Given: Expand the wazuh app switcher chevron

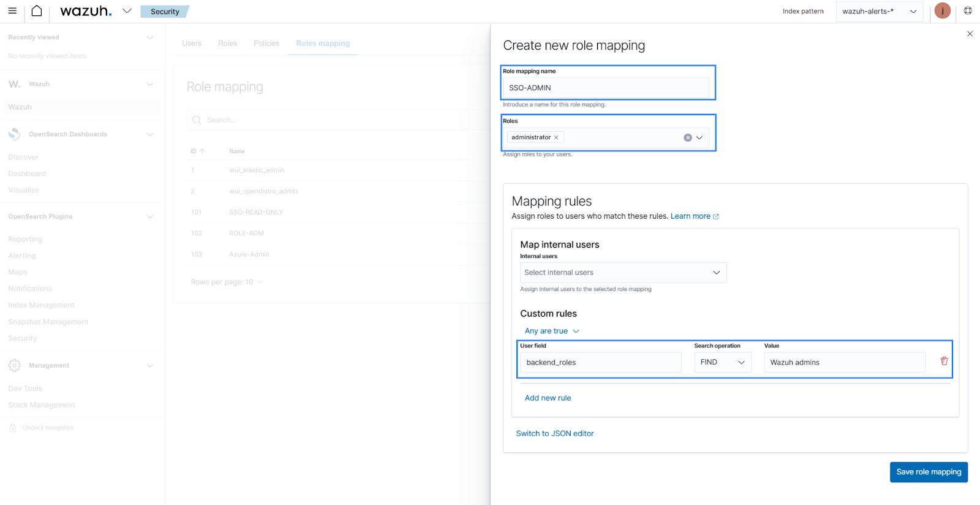Looking at the screenshot, I should tap(127, 11).
